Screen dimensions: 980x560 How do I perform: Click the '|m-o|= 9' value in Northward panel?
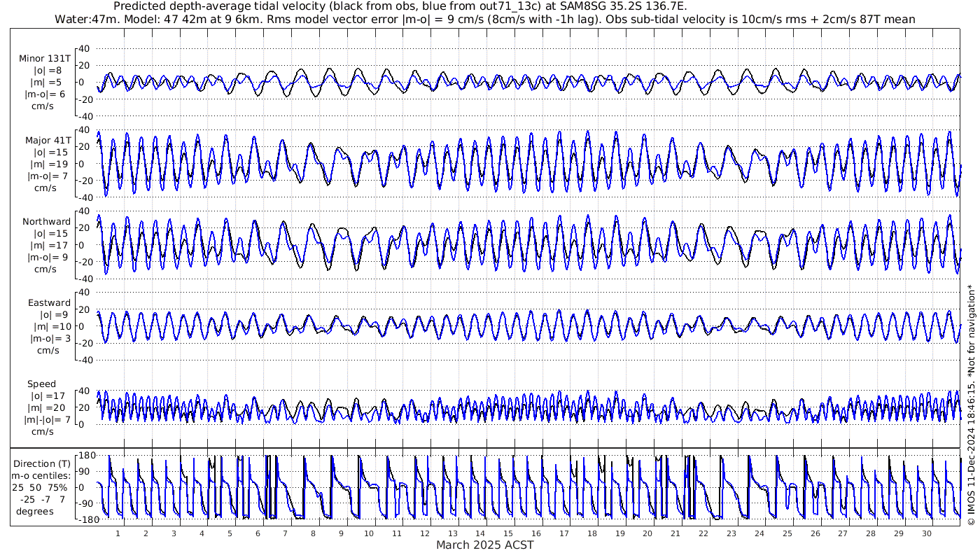pyautogui.click(x=46, y=258)
